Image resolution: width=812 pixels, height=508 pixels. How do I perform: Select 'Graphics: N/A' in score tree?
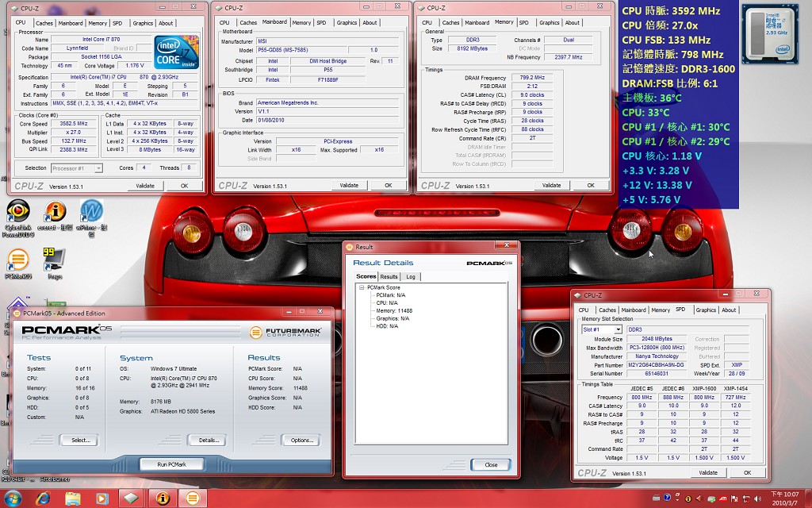click(x=393, y=318)
